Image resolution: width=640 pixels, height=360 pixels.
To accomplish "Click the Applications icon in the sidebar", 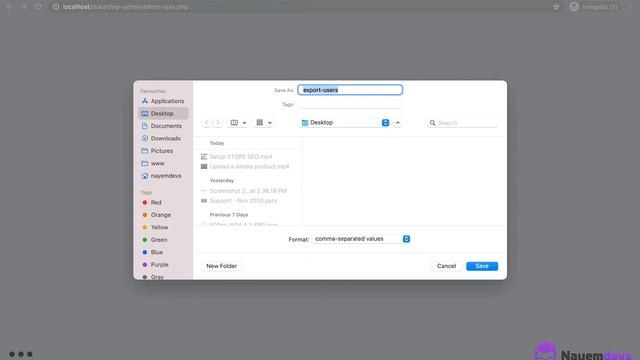I will point(144,101).
